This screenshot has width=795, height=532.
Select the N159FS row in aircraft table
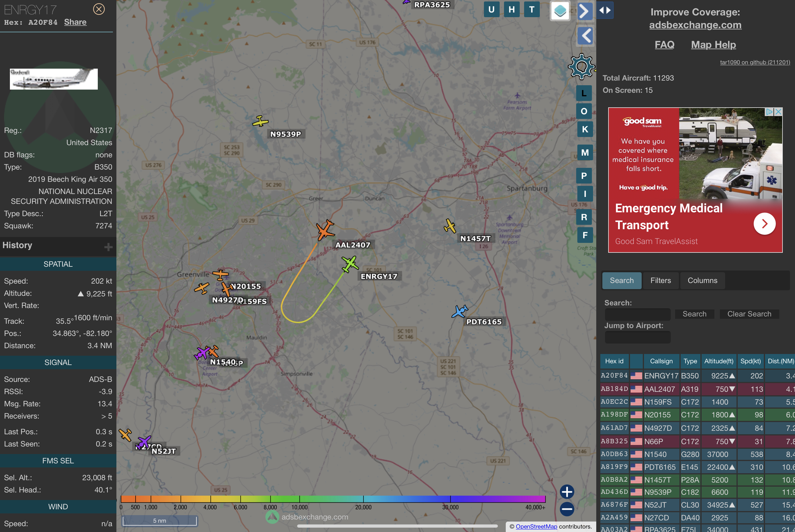coord(698,402)
